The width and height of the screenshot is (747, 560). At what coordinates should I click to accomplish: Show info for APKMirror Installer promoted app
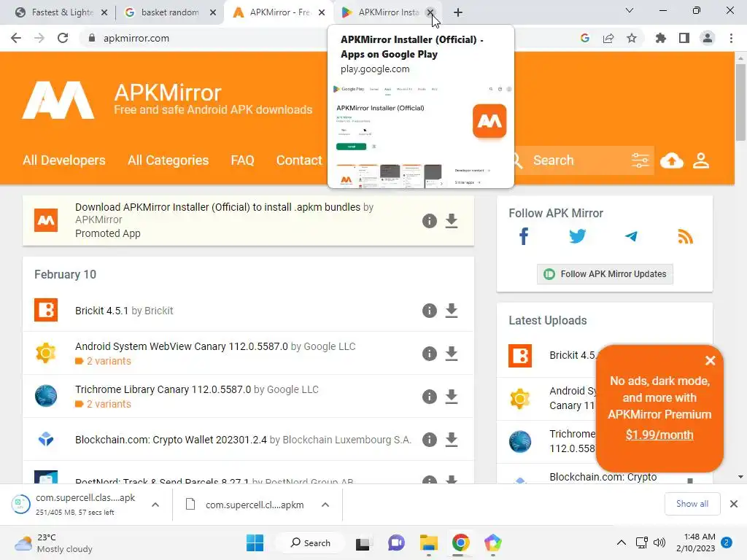(x=429, y=221)
